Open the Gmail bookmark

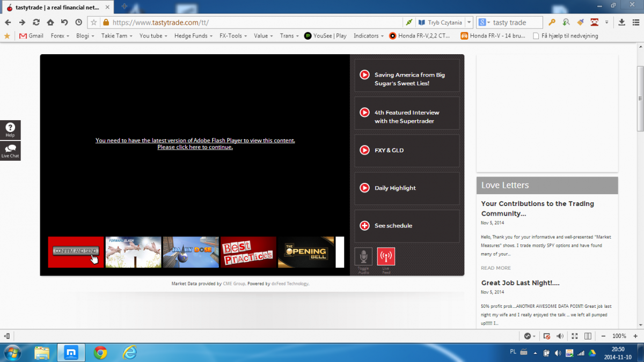[x=31, y=36]
